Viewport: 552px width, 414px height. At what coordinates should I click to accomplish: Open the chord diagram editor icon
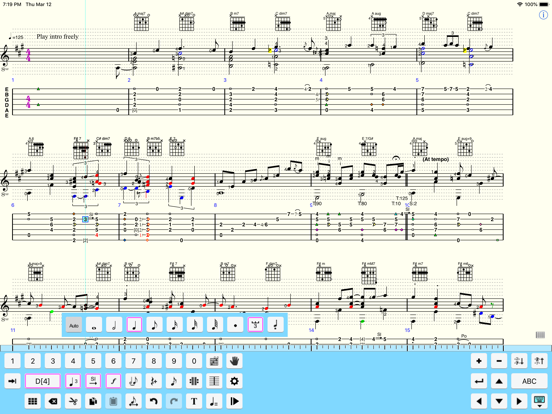point(214,361)
